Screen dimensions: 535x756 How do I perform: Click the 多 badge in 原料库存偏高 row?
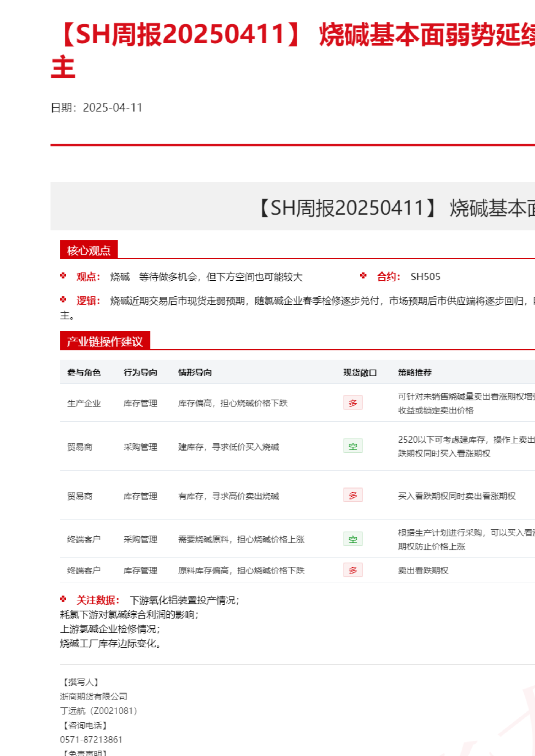click(353, 570)
